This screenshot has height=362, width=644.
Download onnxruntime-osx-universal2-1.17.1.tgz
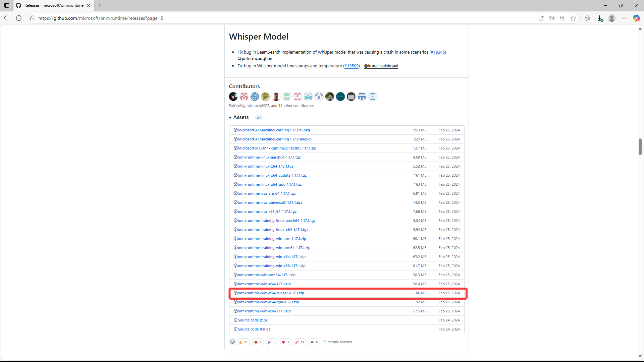point(270,202)
